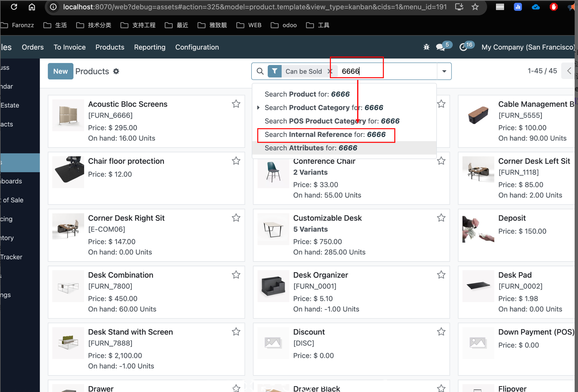Bookmark this page with star icon
Screen dimensions: 578x392
(475, 7)
